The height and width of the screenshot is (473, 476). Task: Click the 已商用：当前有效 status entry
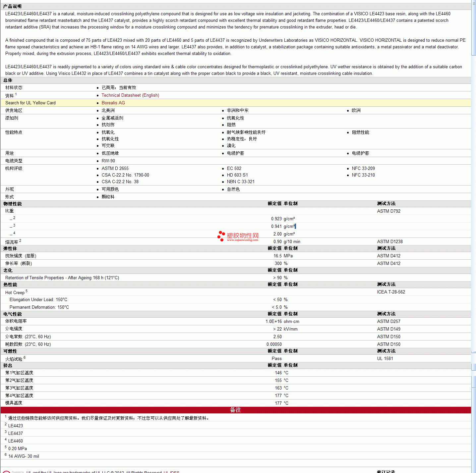click(x=119, y=87)
